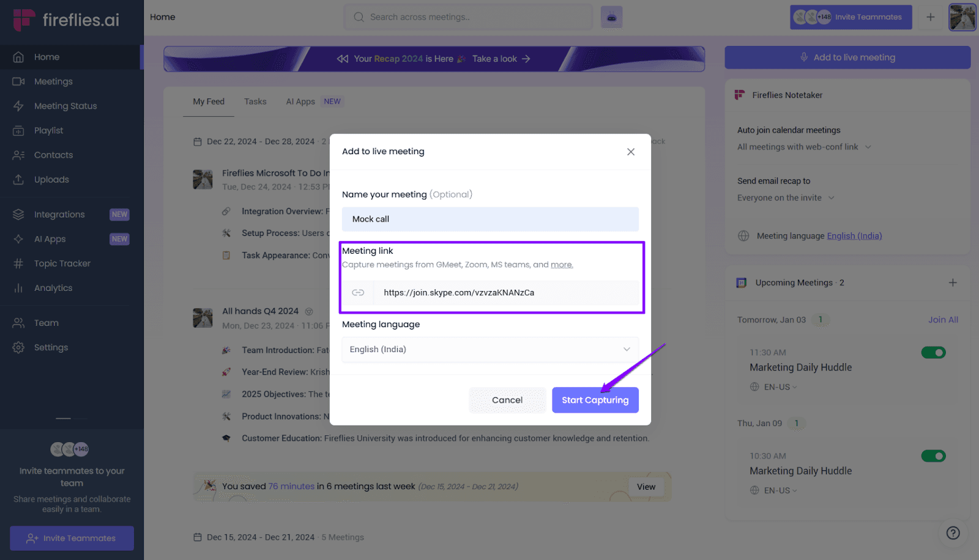Click the Fireflies Notetaker logo icon
Viewport: 979px width, 560px height.
(x=740, y=95)
